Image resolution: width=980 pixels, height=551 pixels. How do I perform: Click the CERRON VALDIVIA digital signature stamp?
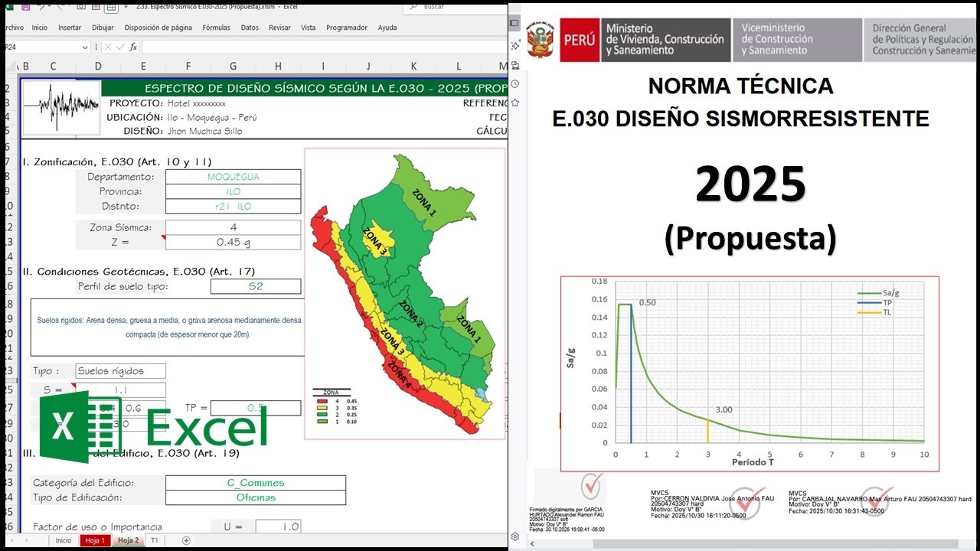(712, 502)
